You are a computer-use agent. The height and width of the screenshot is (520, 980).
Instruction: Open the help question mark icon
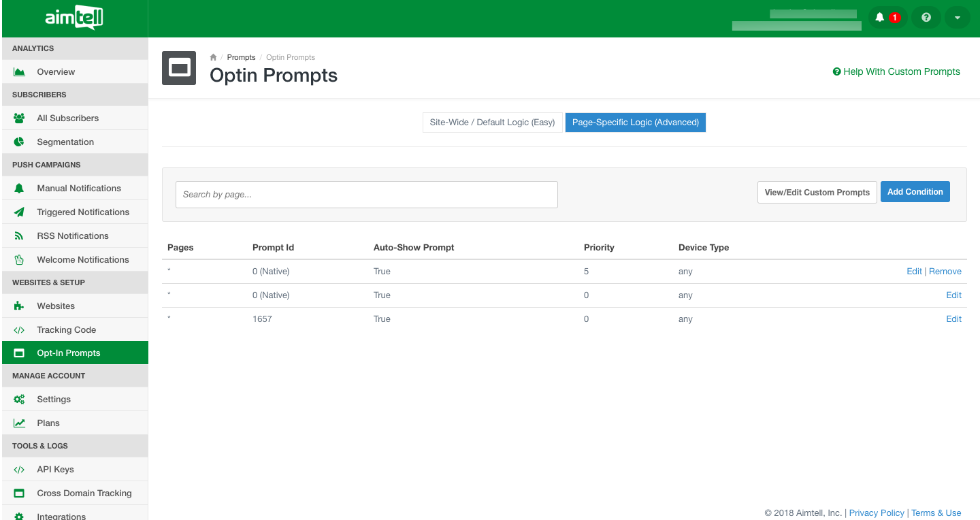(926, 18)
